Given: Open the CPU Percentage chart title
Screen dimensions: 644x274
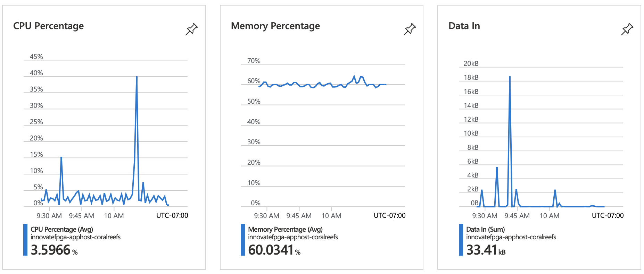Looking at the screenshot, I should tap(48, 26).
